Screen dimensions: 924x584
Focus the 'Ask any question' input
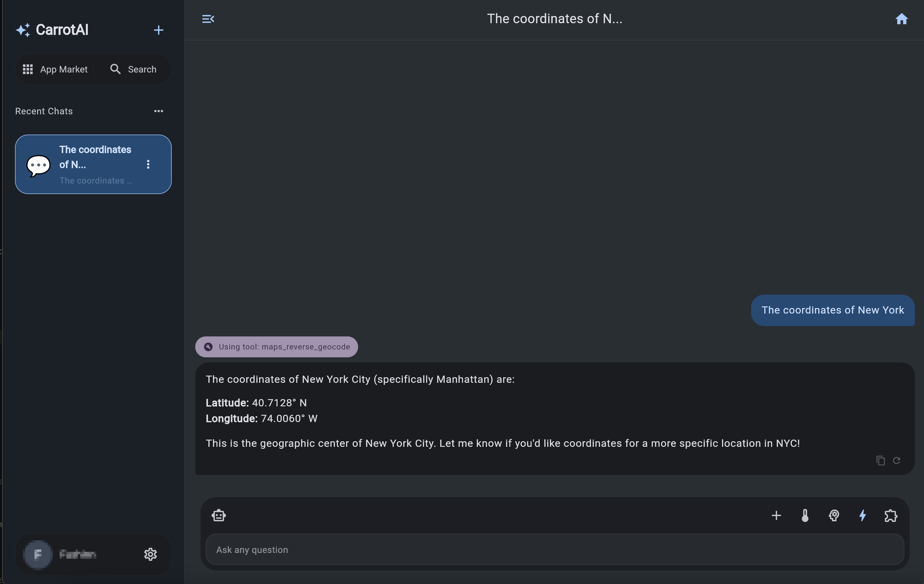pyautogui.click(x=554, y=549)
